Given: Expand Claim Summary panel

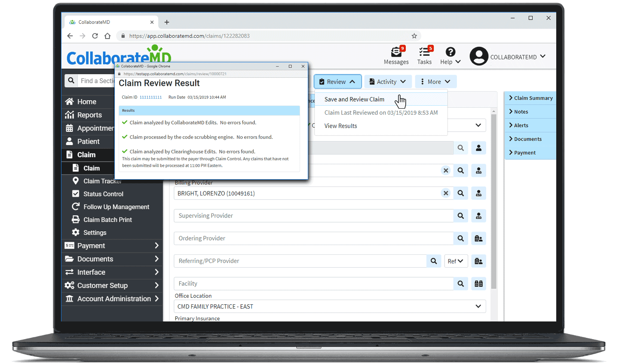Looking at the screenshot, I should 530,98.
